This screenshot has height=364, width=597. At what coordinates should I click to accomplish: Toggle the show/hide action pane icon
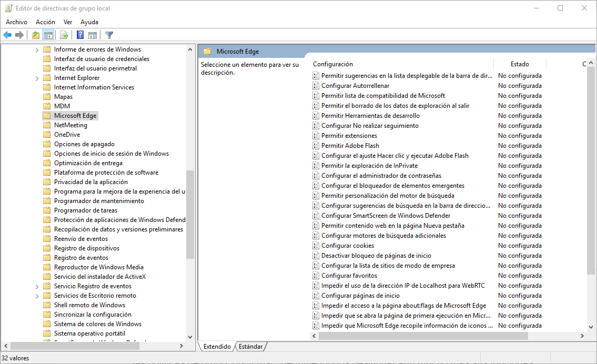(93, 35)
